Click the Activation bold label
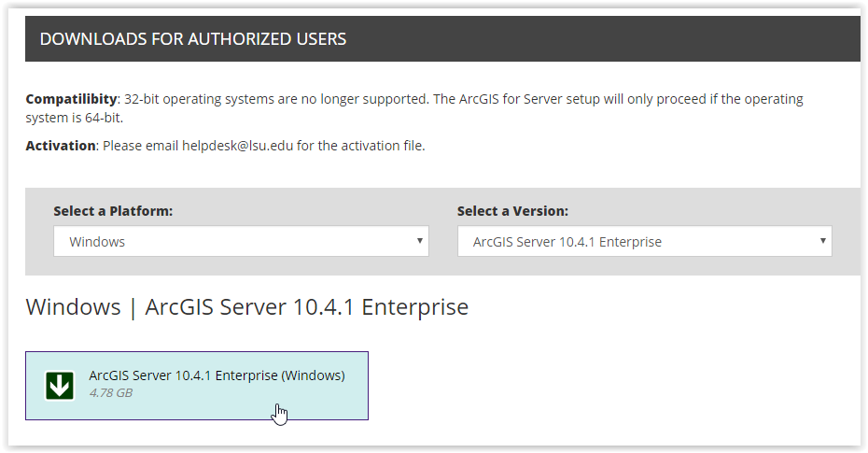 click(61, 146)
